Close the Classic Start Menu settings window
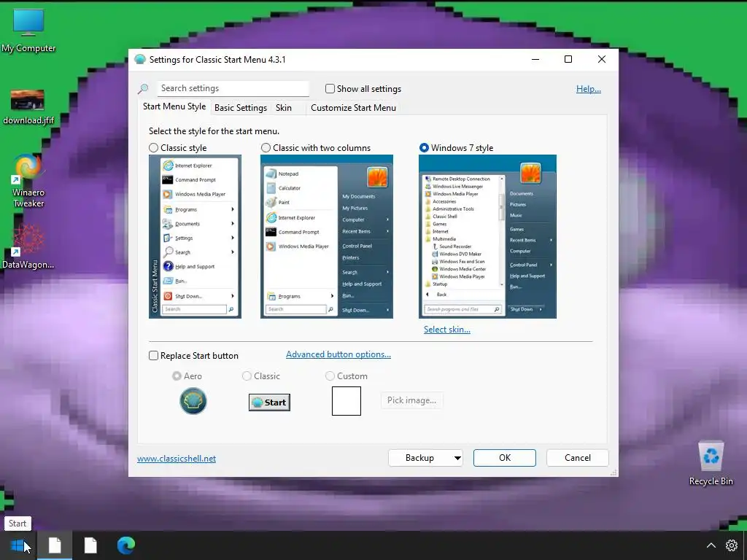The height and width of the screenshot is (560, 747). [x=602, y=59]
